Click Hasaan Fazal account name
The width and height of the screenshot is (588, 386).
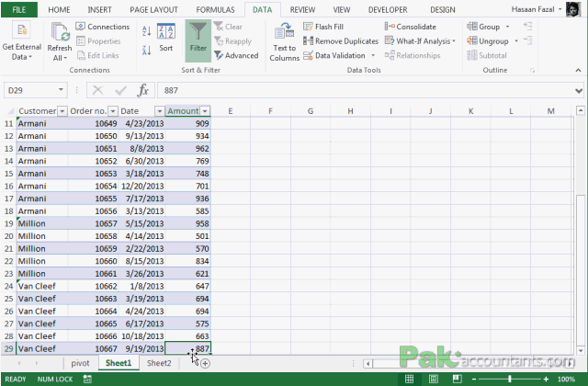click(x=533, y=9)
